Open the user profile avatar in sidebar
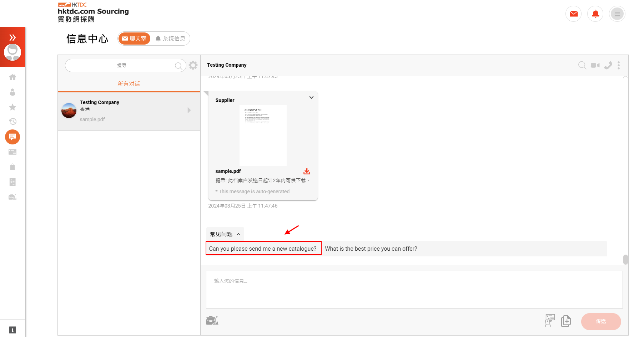Screen dimensions: 644x337 point(12,52)
